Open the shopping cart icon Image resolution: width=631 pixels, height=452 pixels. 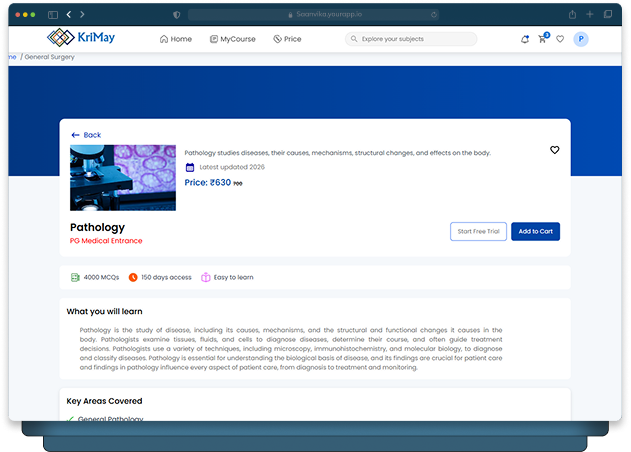point(542,39)
